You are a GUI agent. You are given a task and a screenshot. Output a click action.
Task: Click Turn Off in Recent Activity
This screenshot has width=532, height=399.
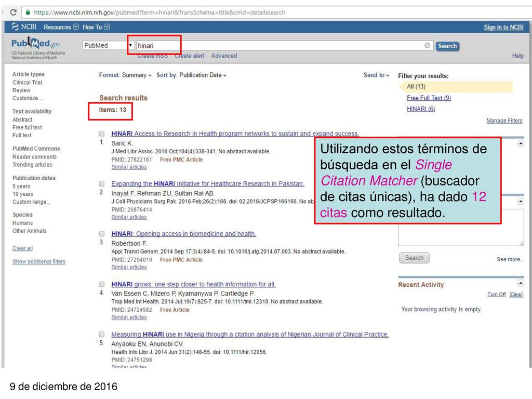point(496,295)
